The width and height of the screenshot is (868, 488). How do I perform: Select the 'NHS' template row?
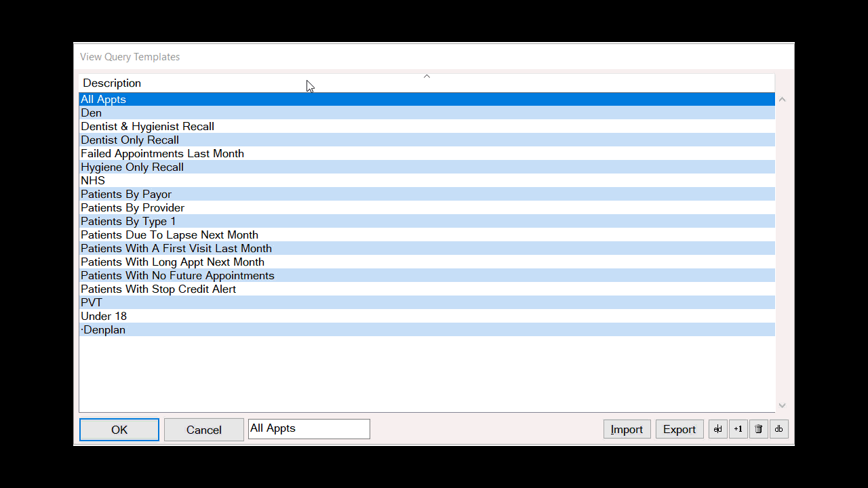tap(427, 181)
